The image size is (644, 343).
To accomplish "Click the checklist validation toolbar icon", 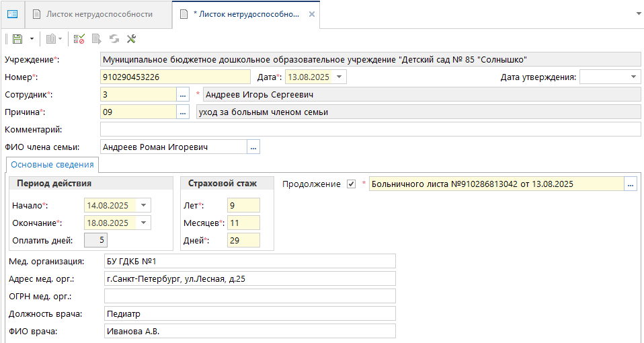I will pyautogui.click(x=79, y=40).
